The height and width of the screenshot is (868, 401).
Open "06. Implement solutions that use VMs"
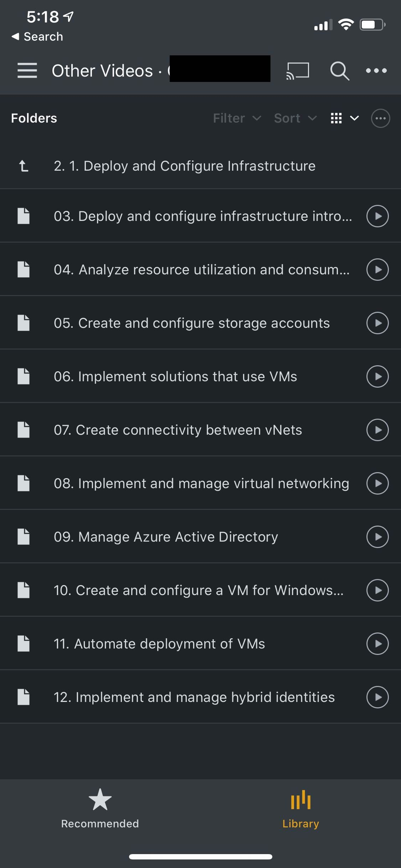(175, 376)
